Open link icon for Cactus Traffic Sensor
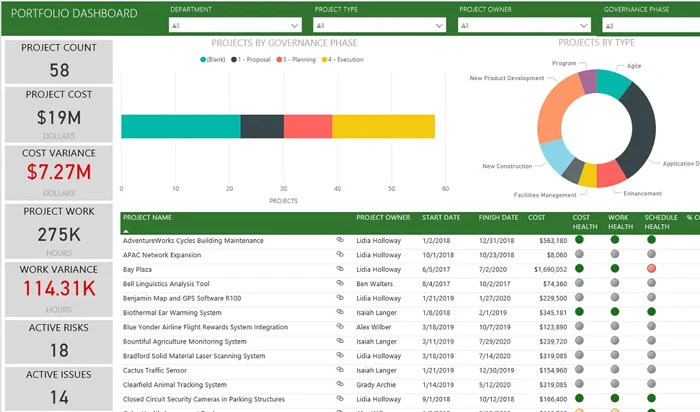Screen dimensions: 700x412 coord(340,370)
